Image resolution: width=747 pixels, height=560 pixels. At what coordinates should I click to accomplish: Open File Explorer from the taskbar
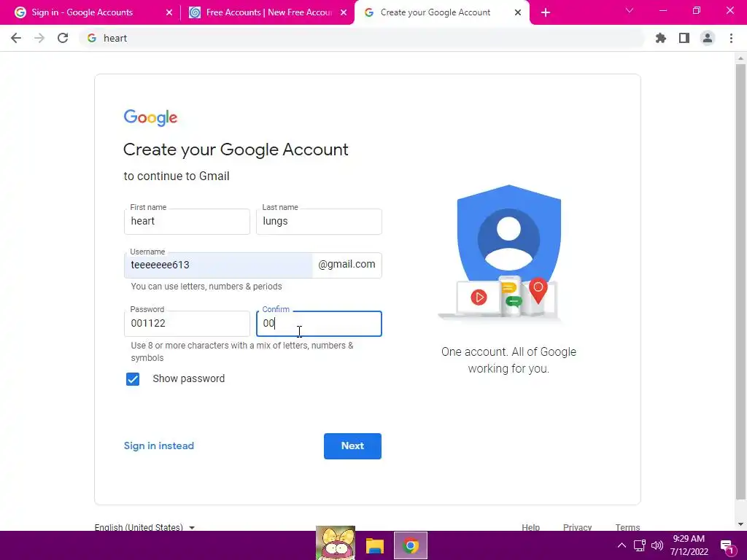[374, 545]
